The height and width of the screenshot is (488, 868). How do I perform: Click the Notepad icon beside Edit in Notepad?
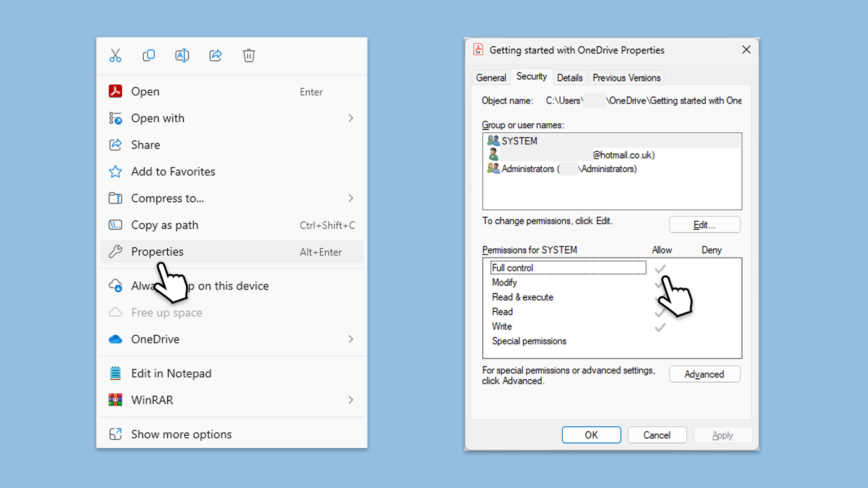coord(115,373)
